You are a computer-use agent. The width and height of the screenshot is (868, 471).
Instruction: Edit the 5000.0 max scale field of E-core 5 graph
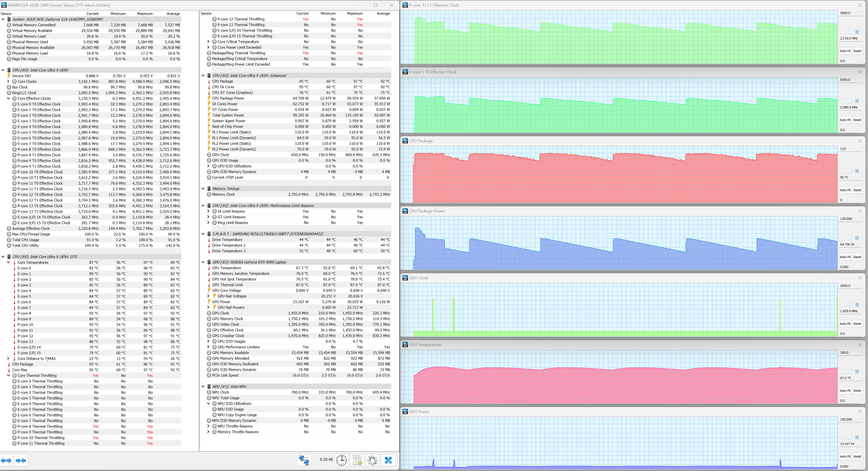pos(850,80)
